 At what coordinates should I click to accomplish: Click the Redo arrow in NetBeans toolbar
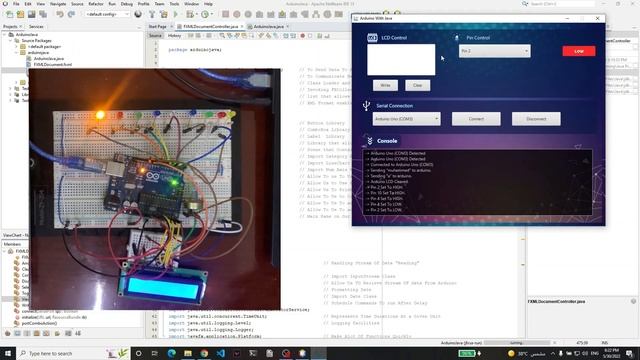click(x=71, y=14)
